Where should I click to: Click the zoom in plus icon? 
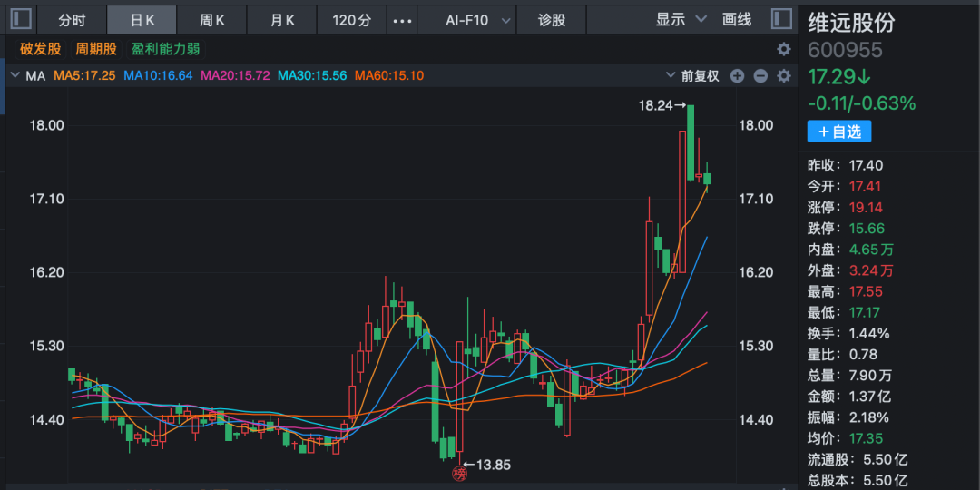[737, 76]
